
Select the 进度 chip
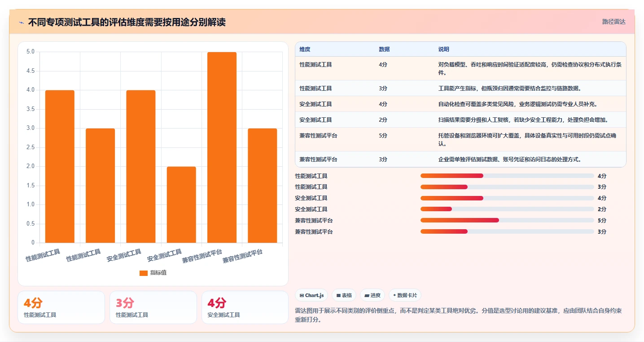(x=372, y=295)
